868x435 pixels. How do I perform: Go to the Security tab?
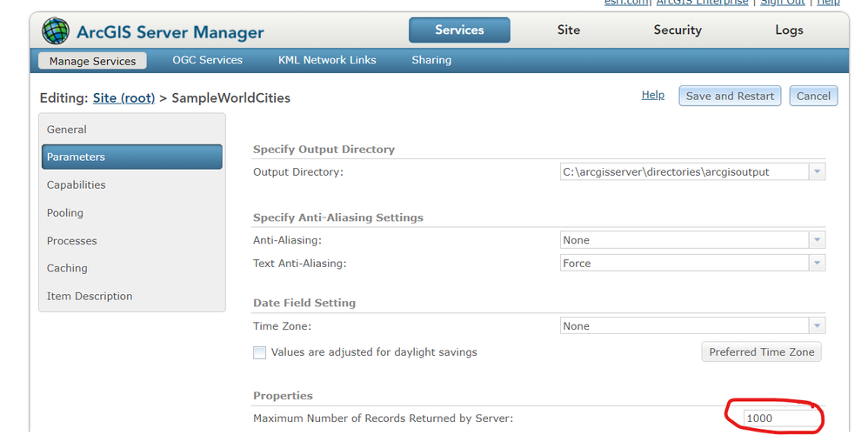[678, 30]
